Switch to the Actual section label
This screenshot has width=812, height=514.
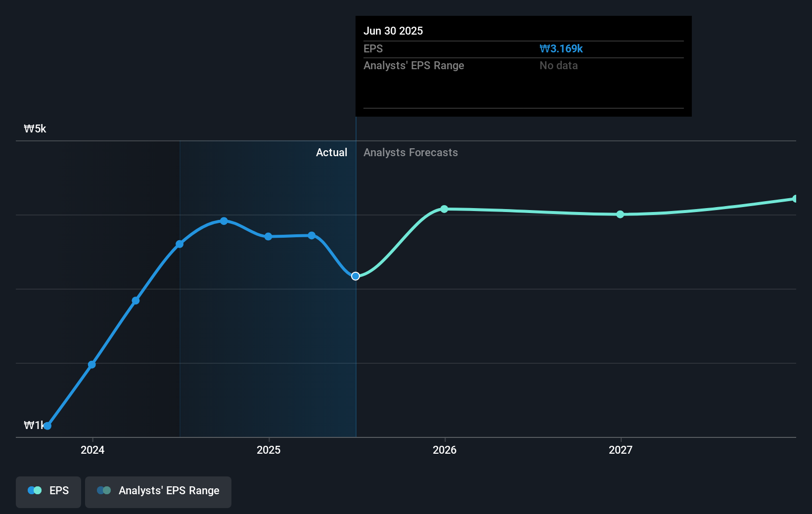(x=331, y=152)
